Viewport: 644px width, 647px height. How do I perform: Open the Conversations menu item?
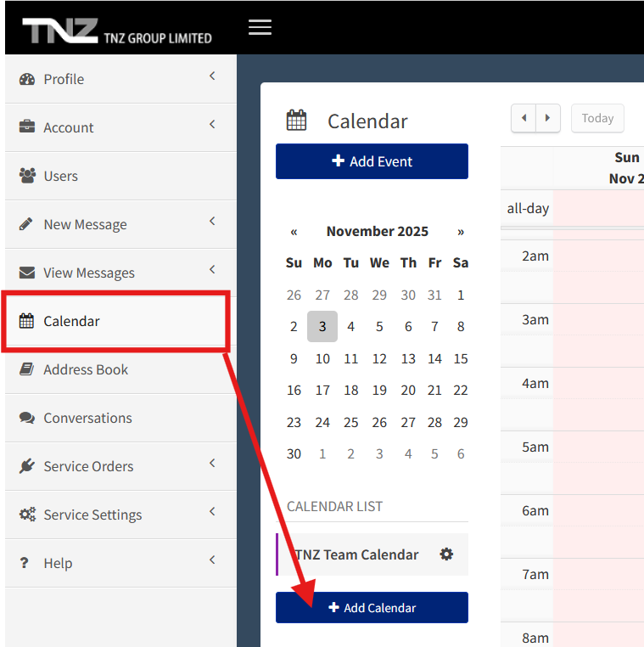coord(120,418)
